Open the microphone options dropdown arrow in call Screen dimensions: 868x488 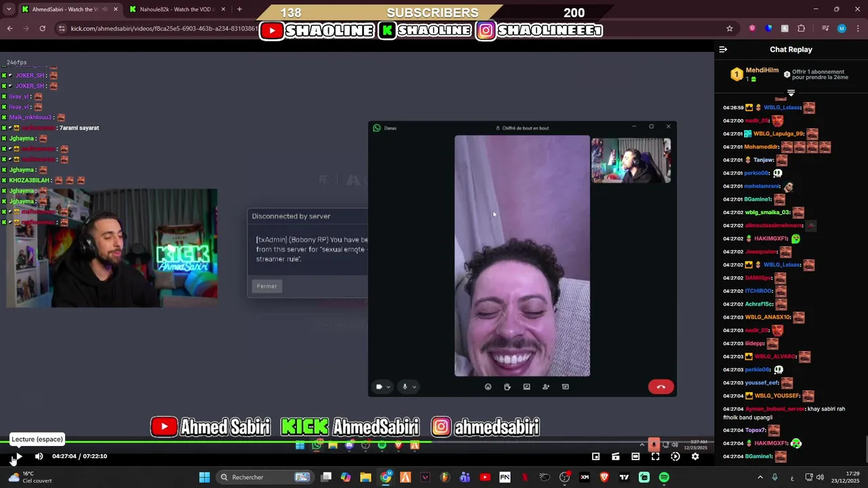[414, 387]
